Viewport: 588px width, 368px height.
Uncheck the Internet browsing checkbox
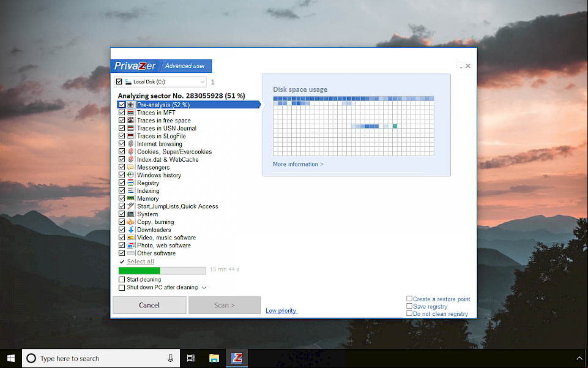(x=122, y=144)
